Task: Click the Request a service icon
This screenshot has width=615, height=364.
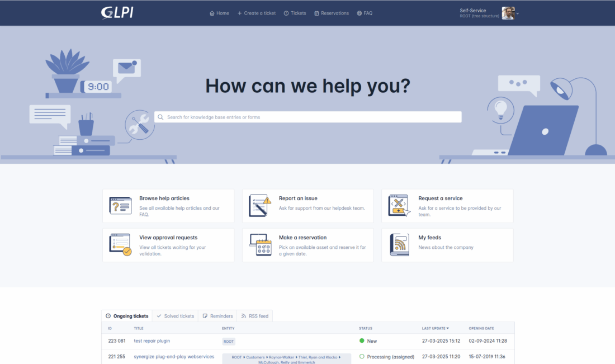Action: pyautogui.click(x=399, y=205)
